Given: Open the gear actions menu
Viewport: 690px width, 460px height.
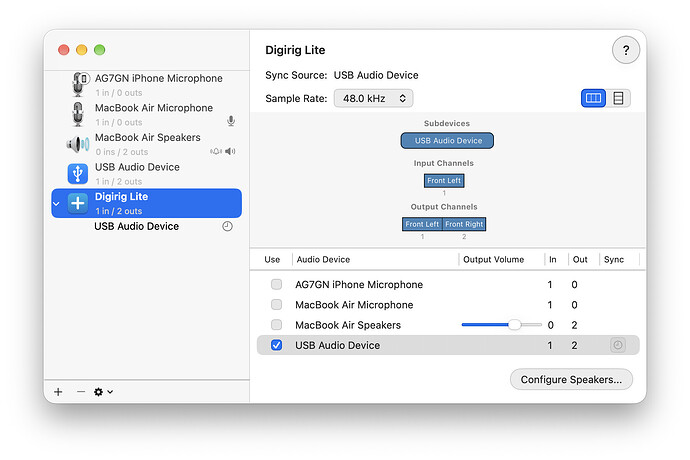Looking at the screenshot, I should pos(103,392).
